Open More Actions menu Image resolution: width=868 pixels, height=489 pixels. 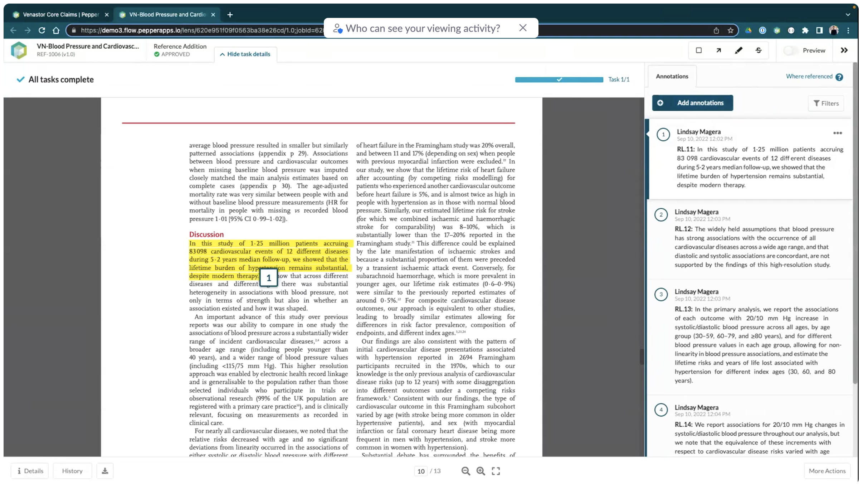tap(827, 471)
